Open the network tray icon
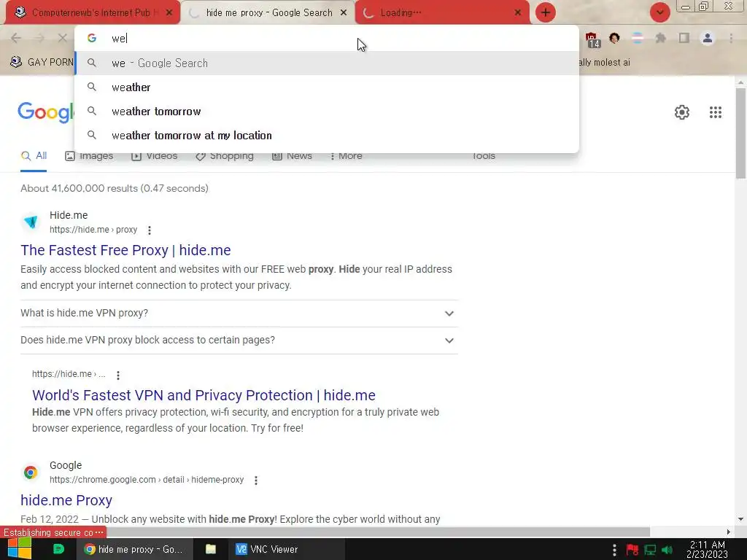Image resolution: width=747 pixels, height=560 pixels. tap(650, 550)
